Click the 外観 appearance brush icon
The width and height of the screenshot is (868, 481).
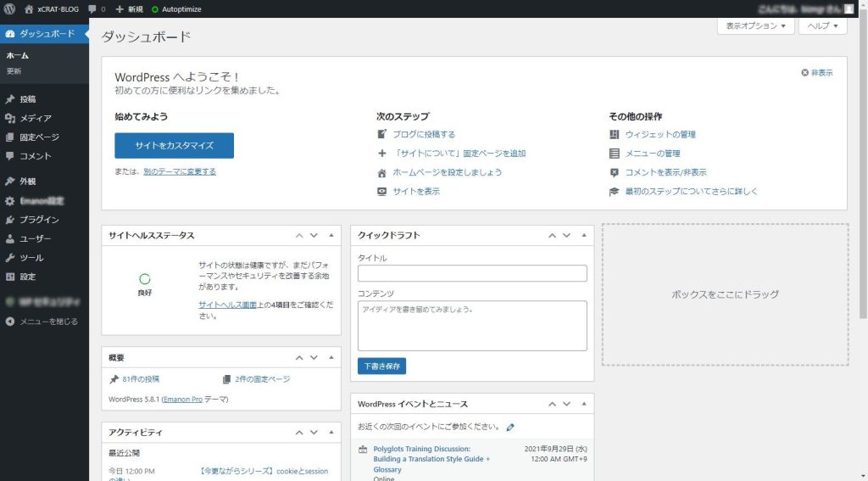coord(10,182)
